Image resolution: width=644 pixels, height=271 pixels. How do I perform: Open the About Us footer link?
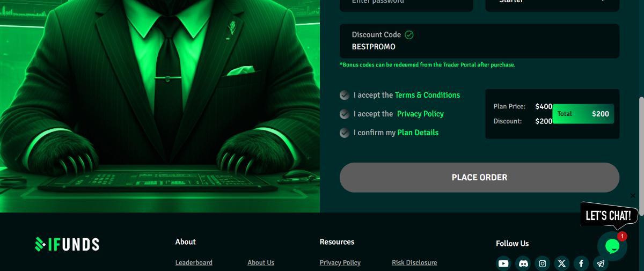[261, 262]
